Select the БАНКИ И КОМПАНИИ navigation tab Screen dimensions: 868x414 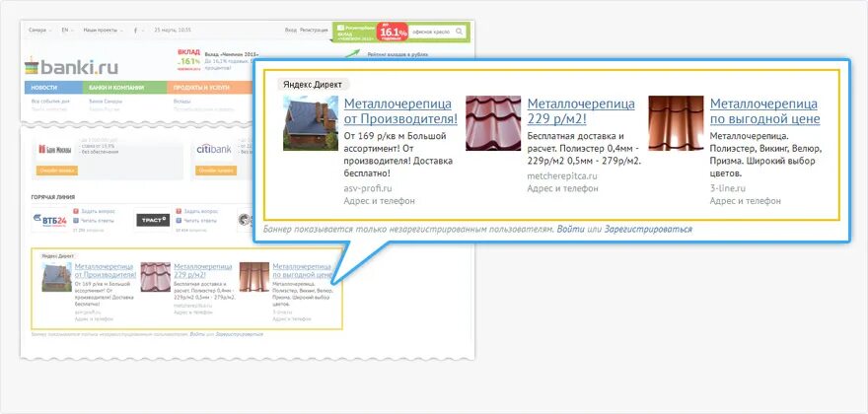[124, 88]
